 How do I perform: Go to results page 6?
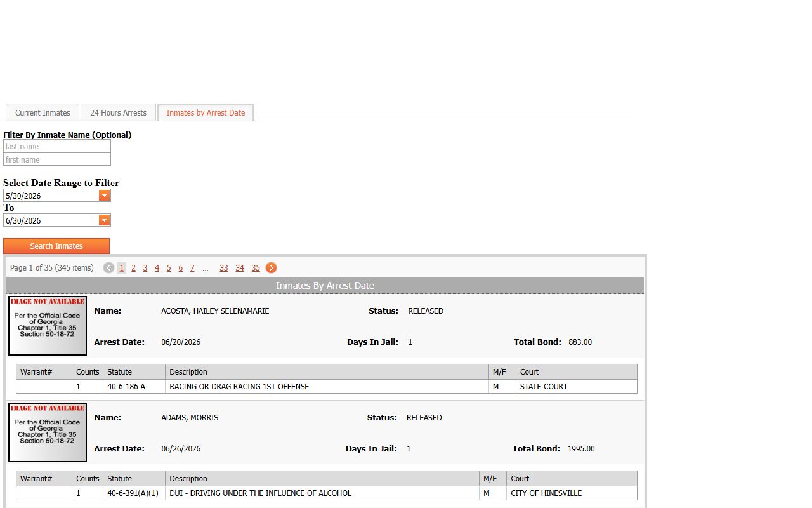pyautogui.click(x=180, y=268)
